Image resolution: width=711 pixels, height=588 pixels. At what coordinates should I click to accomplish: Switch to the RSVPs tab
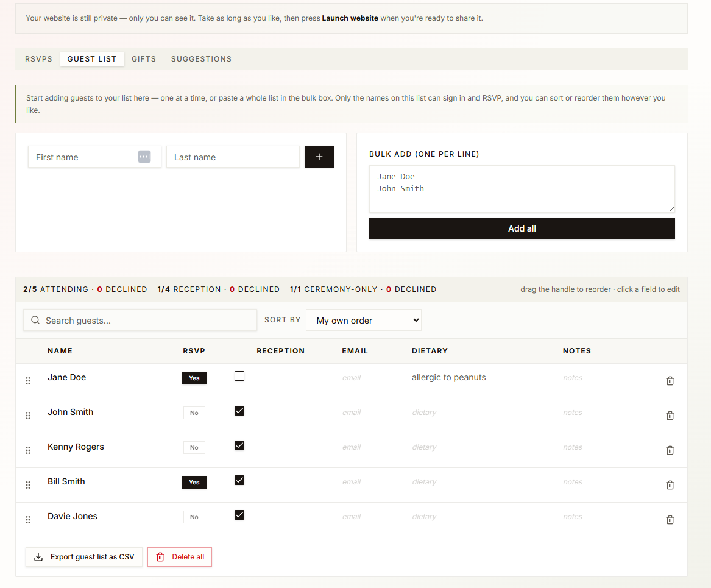click(x=38, y=59)
